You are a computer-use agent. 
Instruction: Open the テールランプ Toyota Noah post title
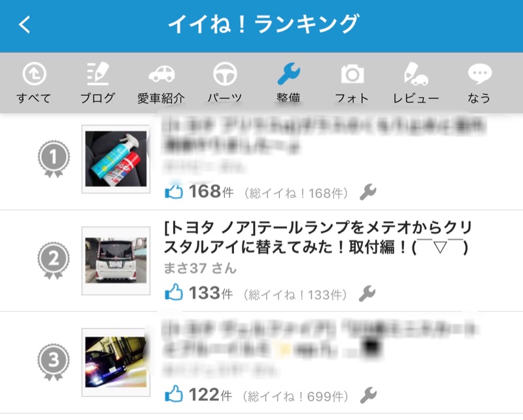coord(318,237)
